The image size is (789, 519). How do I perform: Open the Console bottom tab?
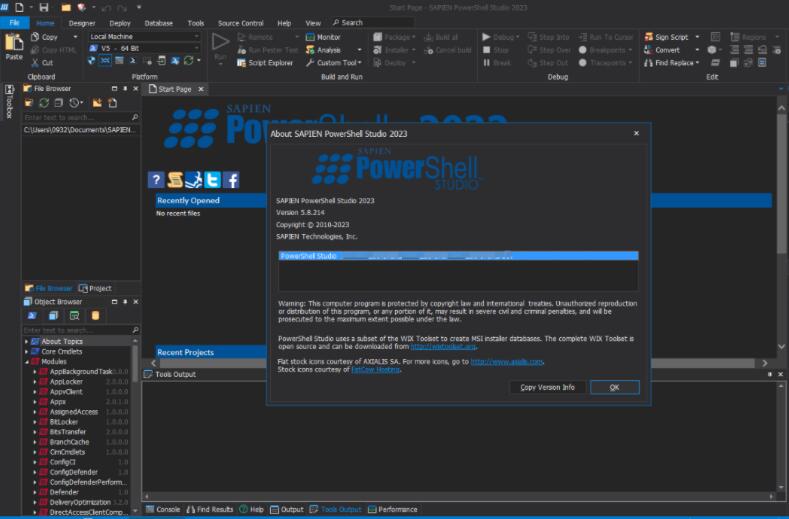pos(163,509)
